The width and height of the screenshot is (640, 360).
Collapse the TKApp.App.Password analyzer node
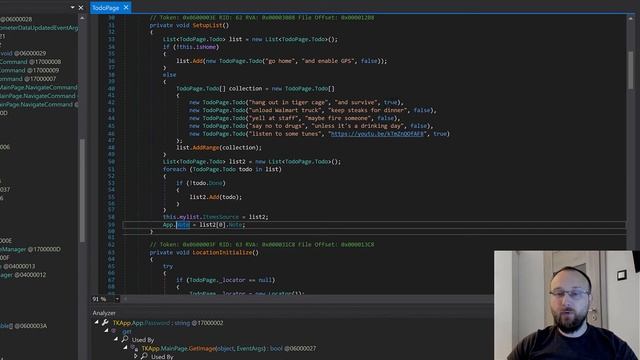coord(97,322)
